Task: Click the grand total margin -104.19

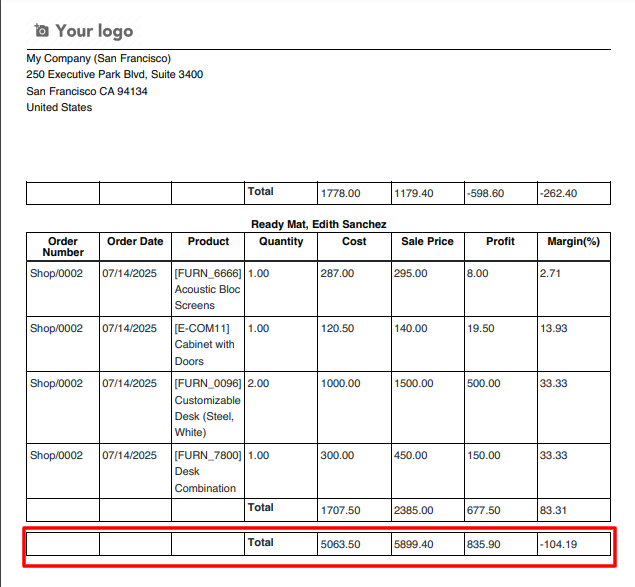Action: [558, 544]
